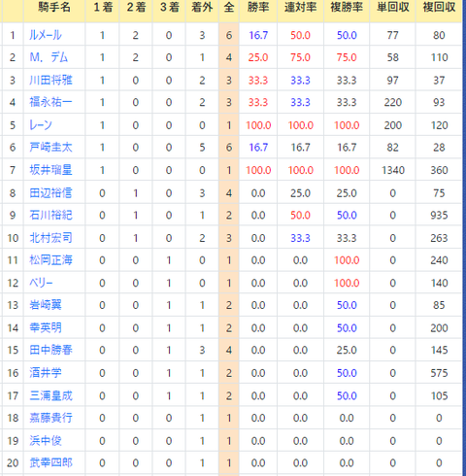Viewport: 466px width, 476px height.
Task: Select 75.0 連対率 value for M. デム
Action: tap(300, 57)
